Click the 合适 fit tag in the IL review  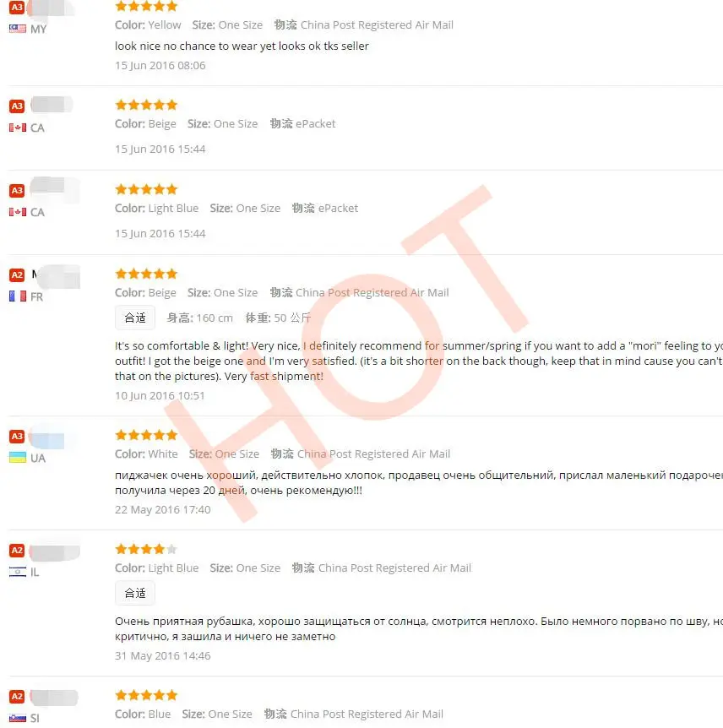(135, 593)
